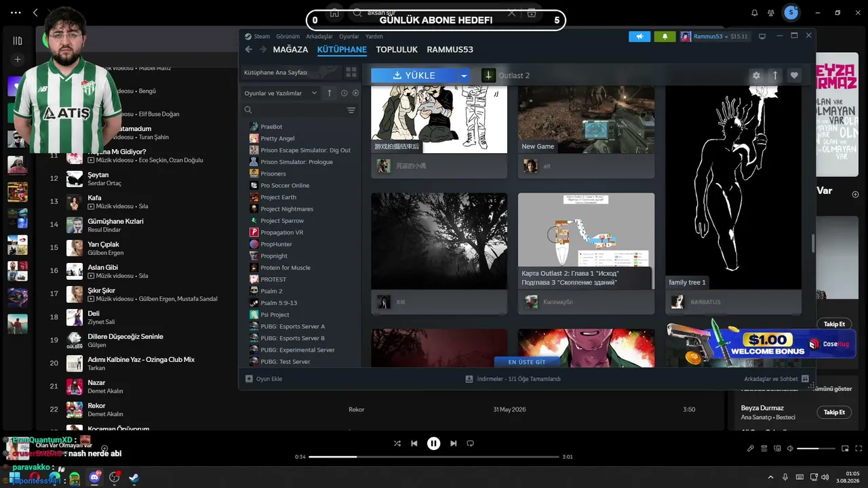Open İndirmeler downloads status
868x488 pixels.
pyautogui.click(x=513, y=379)
